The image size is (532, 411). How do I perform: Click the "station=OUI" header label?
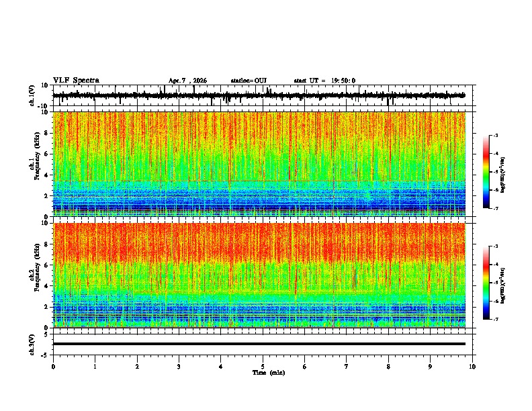[249, 81]
